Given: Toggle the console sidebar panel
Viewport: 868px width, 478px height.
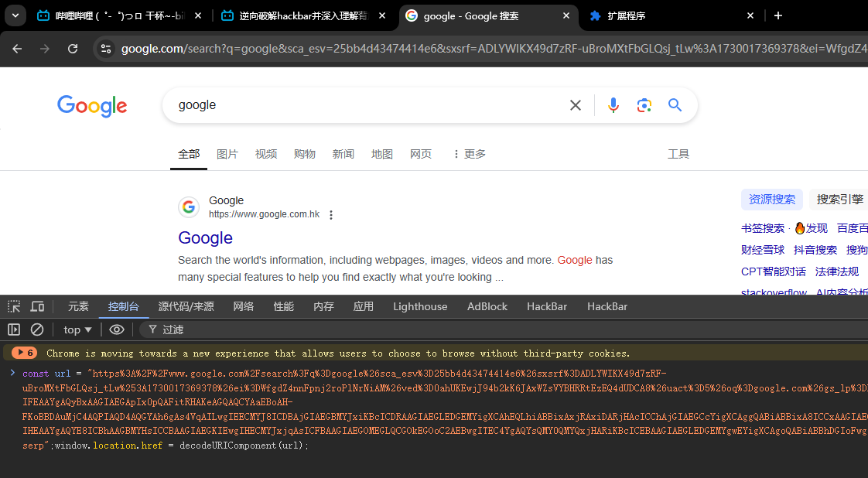Looking at the screenshot, I should coord(14,329).
